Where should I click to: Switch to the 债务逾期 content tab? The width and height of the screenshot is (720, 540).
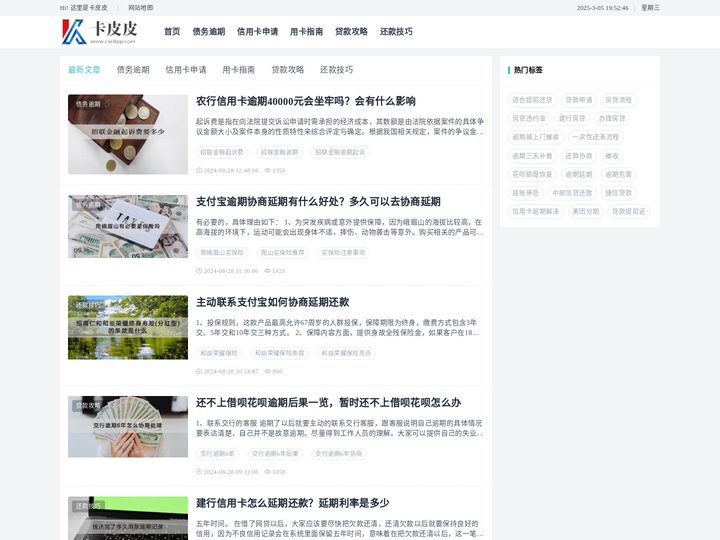click(x=133, y=70)
